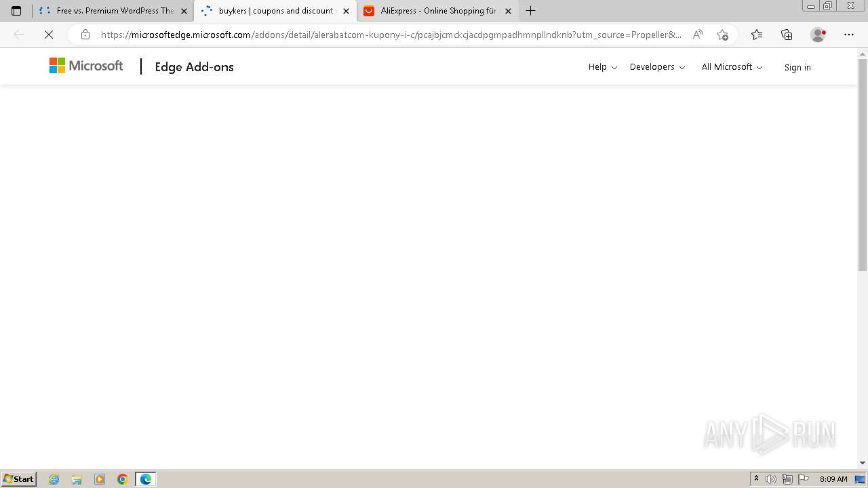This screenshot has width=868, height=488.
Task: Close the AliExpress tab
Action: [x=509, y=11]
